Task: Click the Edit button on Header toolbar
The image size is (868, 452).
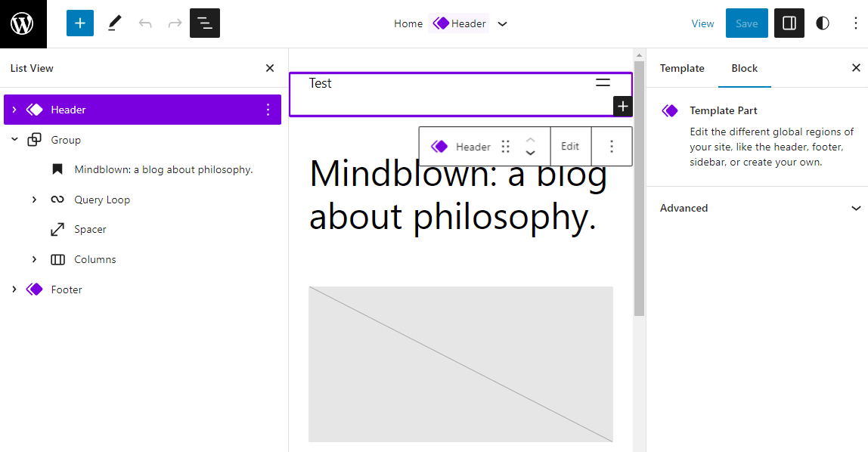Action: click(x=570, y=146)
